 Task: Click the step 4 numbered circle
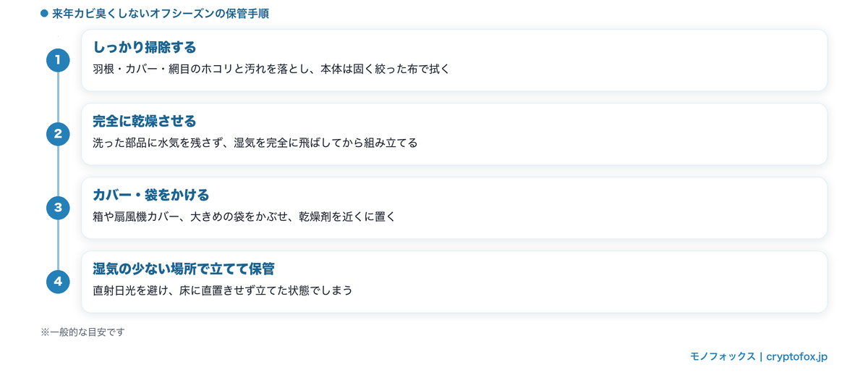click(x=58, y=282)
